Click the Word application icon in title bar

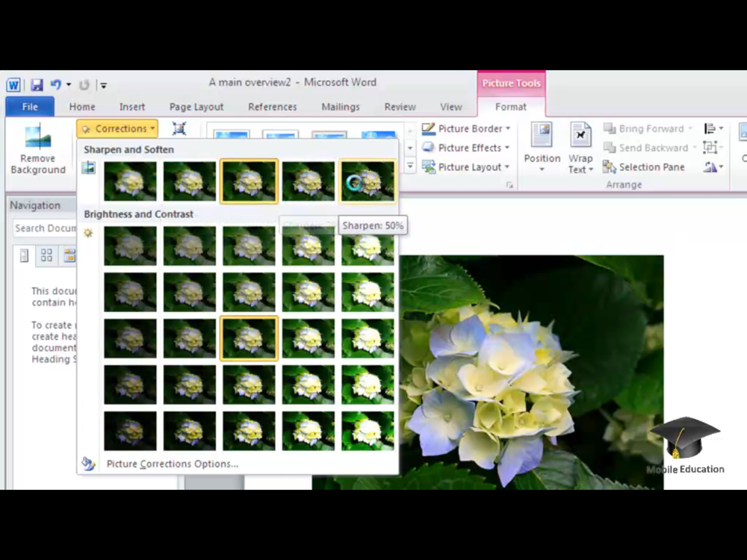coord(13,85)
